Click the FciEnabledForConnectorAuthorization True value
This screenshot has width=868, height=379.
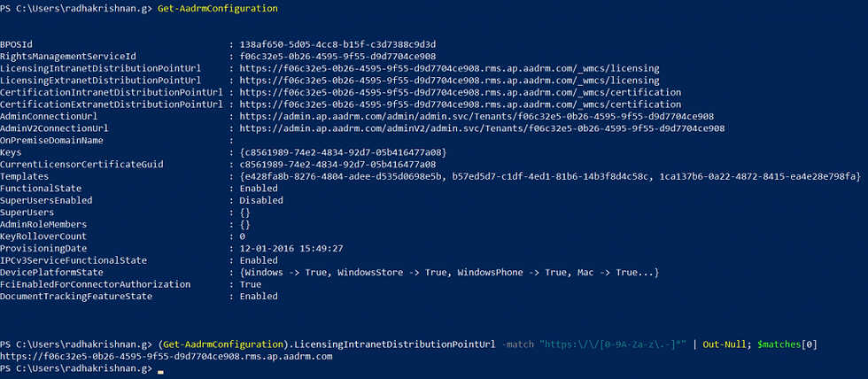point(250,284)
